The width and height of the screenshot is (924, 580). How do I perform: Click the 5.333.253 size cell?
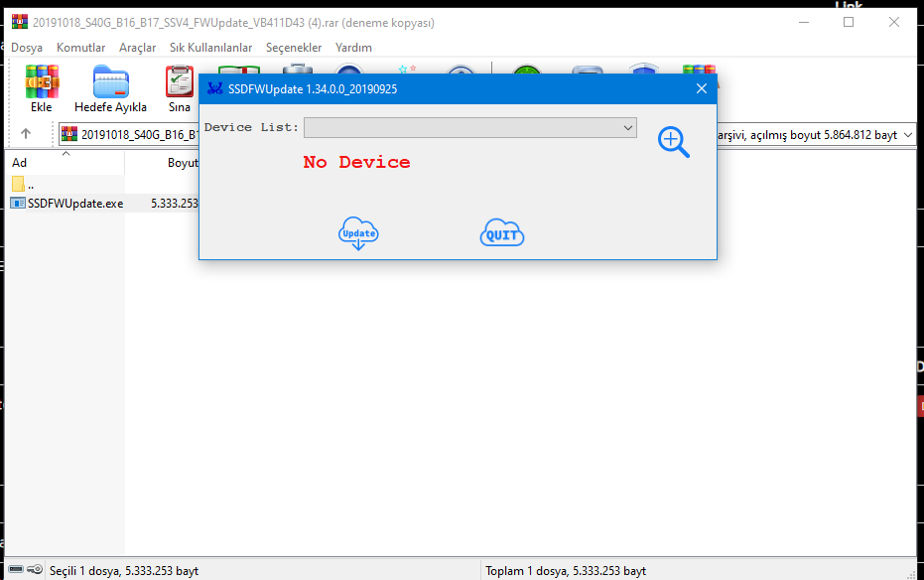click(175, 204)
